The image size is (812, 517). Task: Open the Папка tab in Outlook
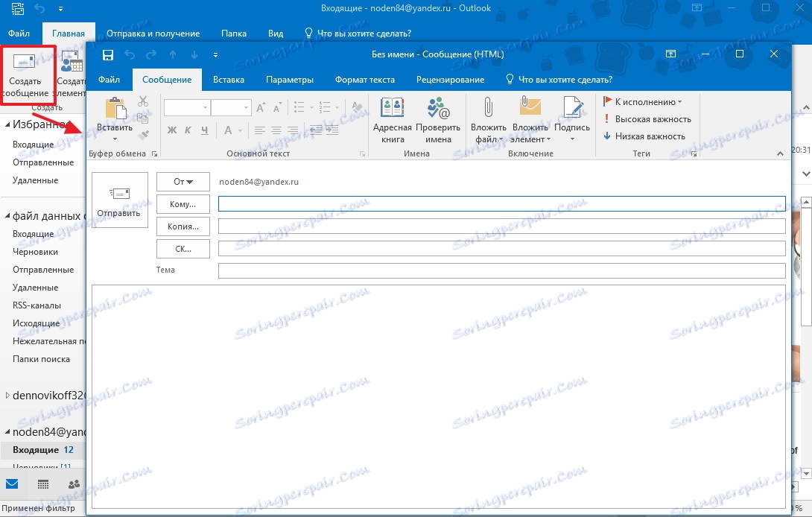click(x=234, y=34)
